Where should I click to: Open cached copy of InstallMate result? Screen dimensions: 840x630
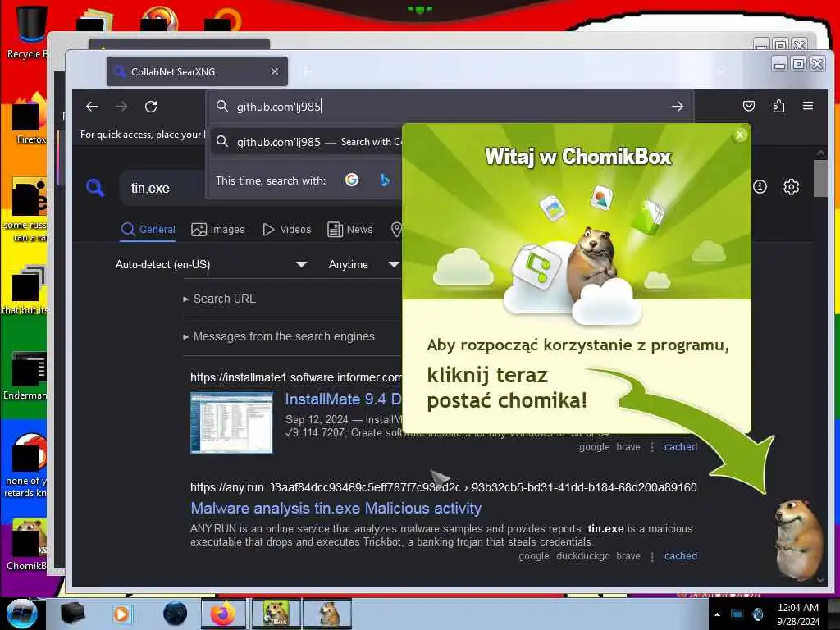point(680,447)
